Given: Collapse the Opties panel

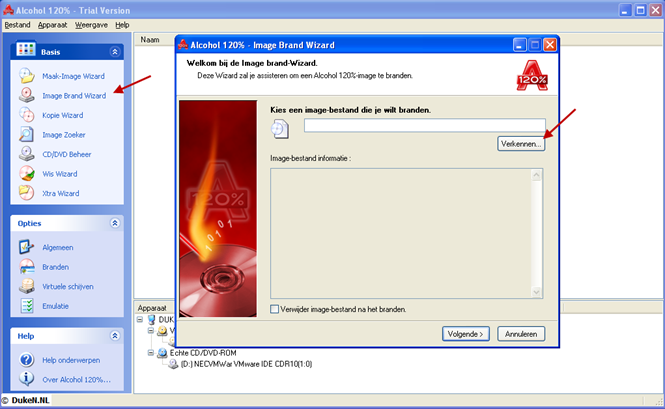Looking at the screenshot, I should click(x=115, y=223).
